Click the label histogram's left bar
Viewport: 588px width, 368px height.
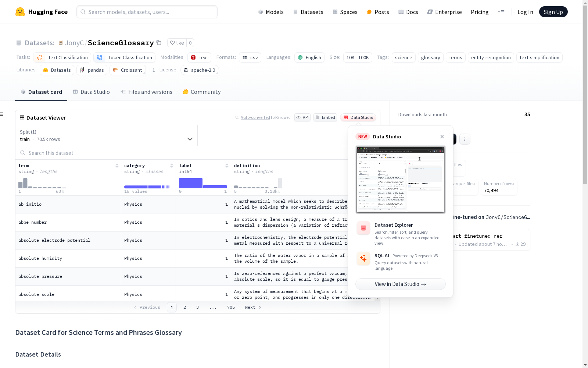pyautogui.click(x=191, y=183)
